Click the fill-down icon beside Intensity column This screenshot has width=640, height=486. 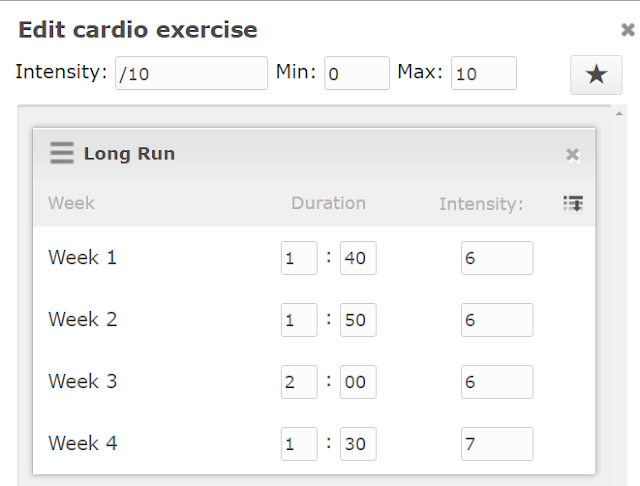573,203
